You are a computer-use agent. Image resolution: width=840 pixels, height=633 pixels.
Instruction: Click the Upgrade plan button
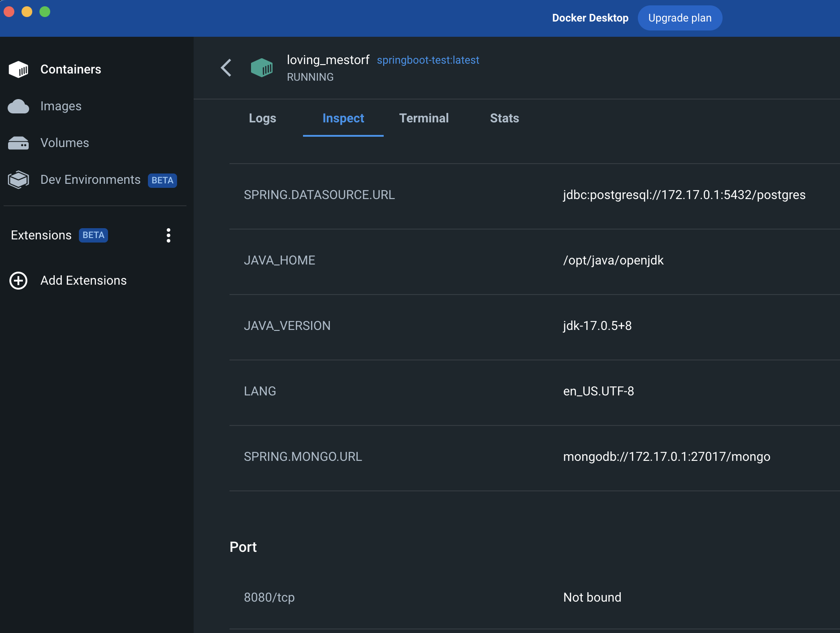point(680,18)
